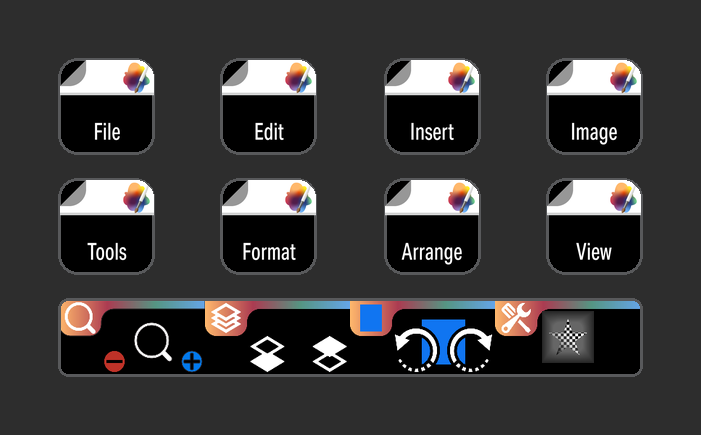Select the orange magnifier zoom tab
The image size is (701, 435).
80,318
